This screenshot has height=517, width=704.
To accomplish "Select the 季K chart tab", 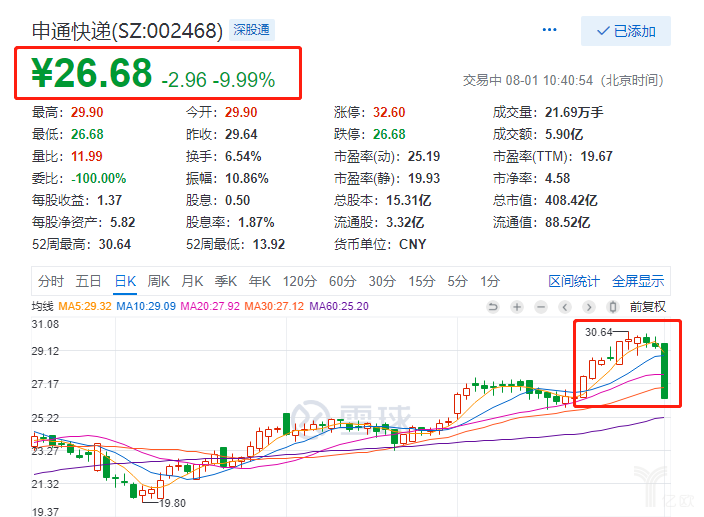I will [226, 281].
